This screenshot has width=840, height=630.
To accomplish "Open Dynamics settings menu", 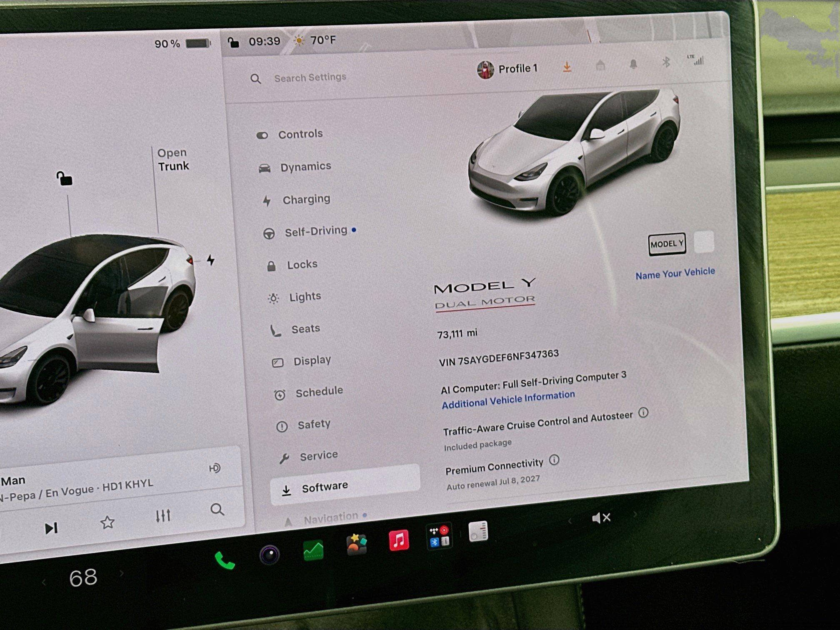I will [295, 167].
